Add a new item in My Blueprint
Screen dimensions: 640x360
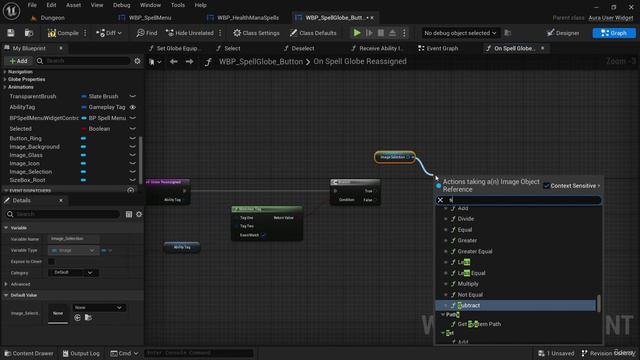18,61
